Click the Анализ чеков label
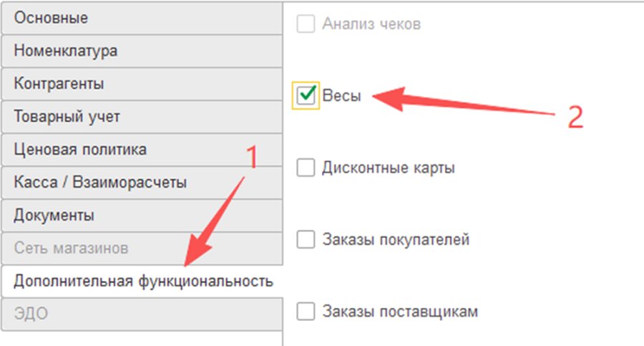This screenshot has width=644, height=346. click(371, 24)
